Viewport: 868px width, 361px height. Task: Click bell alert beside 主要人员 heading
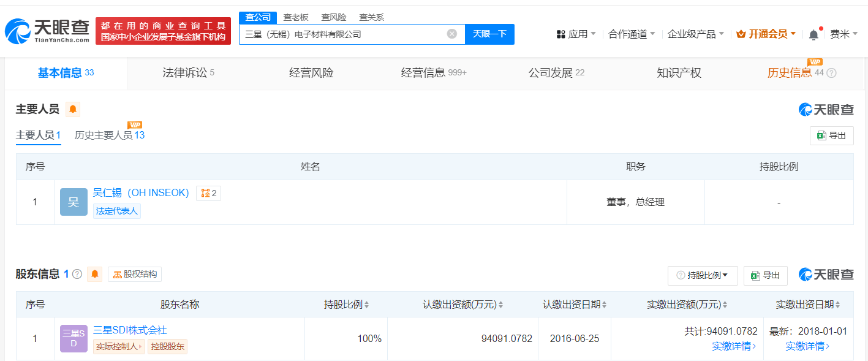tap(73, 110)
